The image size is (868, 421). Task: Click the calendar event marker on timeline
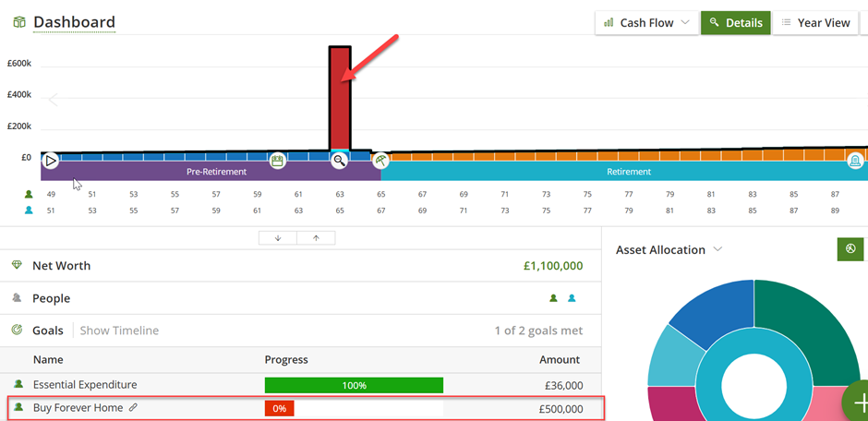point(277,161)
